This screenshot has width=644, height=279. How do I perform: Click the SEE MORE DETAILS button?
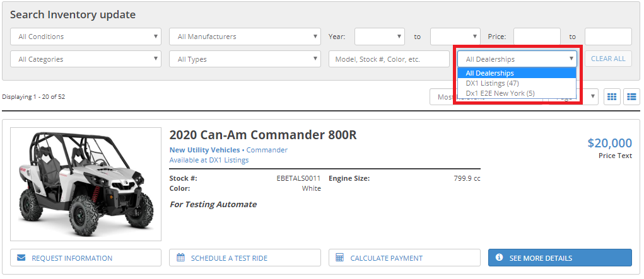click(560, 258)
